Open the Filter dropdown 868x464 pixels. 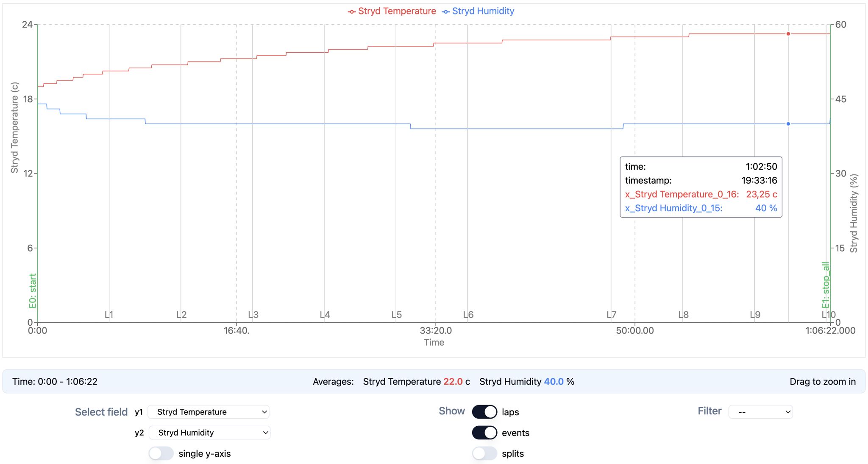pyautogui.click(x=760, y=412)
